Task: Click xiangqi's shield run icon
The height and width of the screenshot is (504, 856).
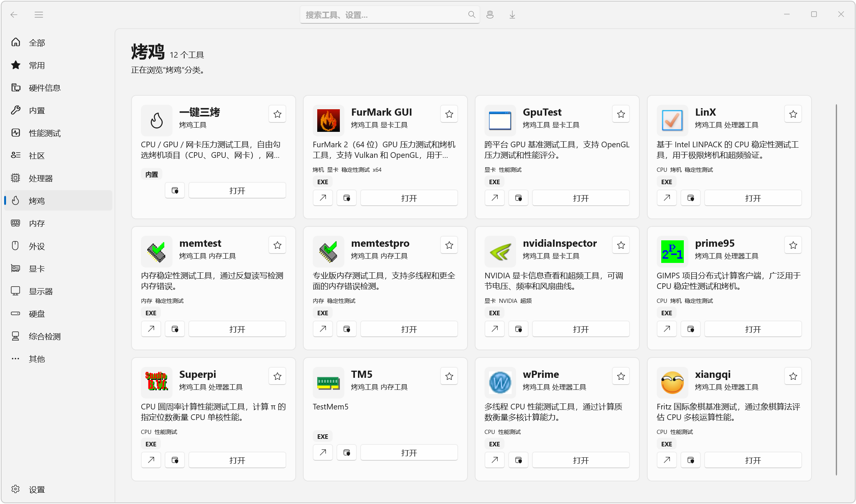Action: coord(691,460)
